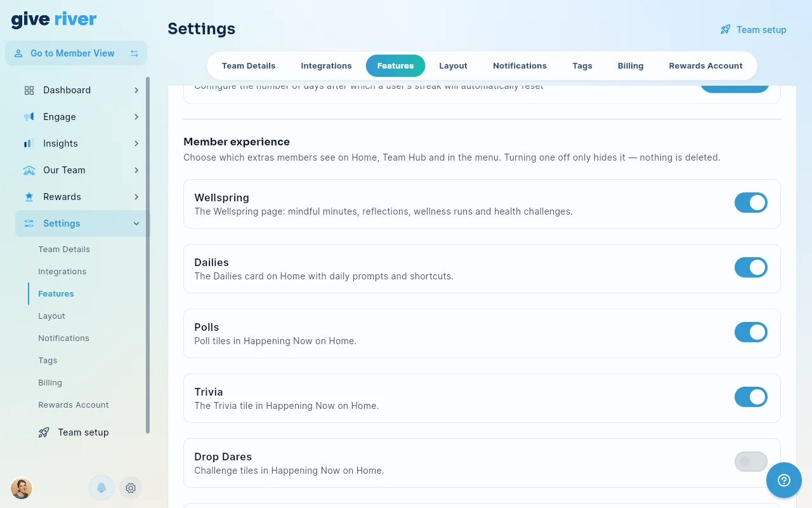The width and height of the screenshot is (812, 508).
Task: Select Billing in the sidebar submenu
Action: (50, 382)
